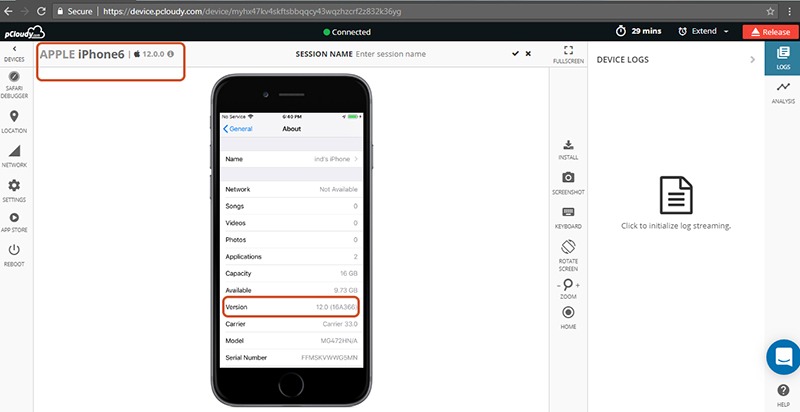This screenshot has height=412, width=800.
Task: Install an app on the device
Action: tap(568, 150)
